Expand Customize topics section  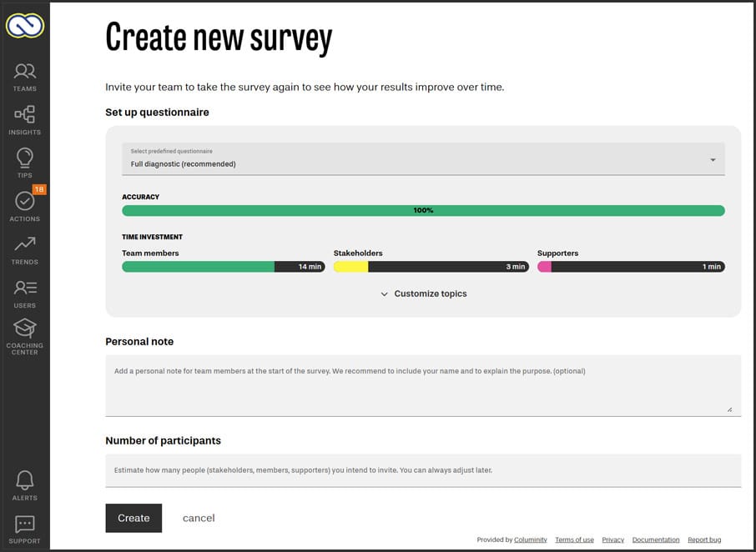point(423,294)
